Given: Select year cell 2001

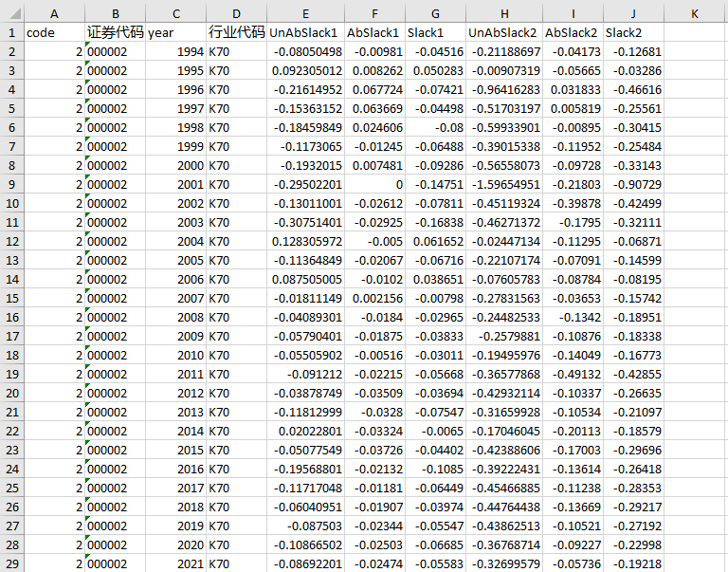Looking at the screenshot, I should 176,184.
